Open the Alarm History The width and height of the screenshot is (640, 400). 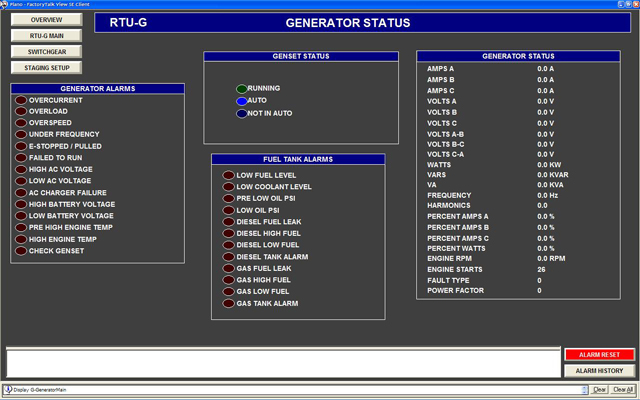599,371
